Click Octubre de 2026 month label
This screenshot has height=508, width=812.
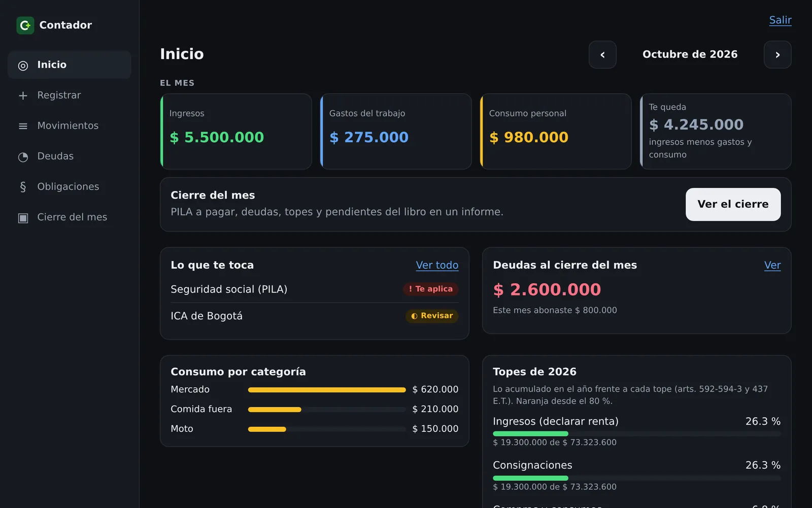(690, 54)
